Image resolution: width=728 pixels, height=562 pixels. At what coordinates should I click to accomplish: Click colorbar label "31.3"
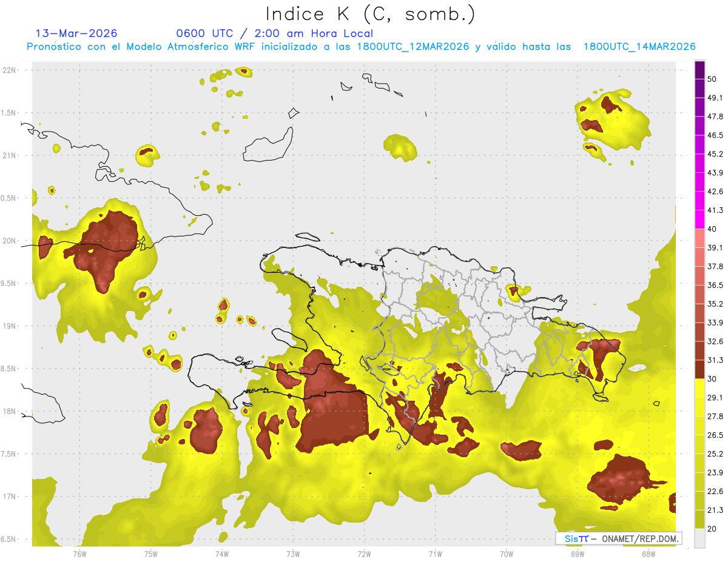[715, 360]
